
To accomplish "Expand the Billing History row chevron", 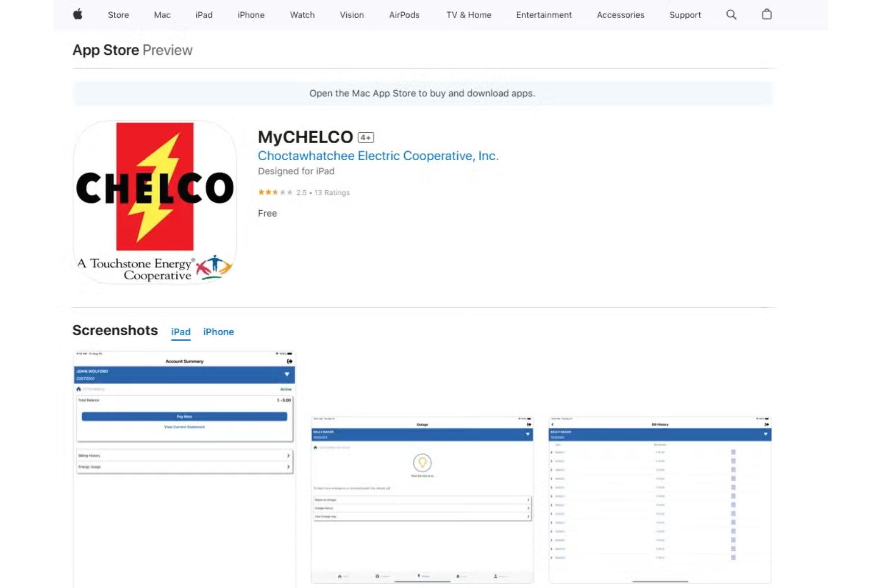I will point(289,455).
